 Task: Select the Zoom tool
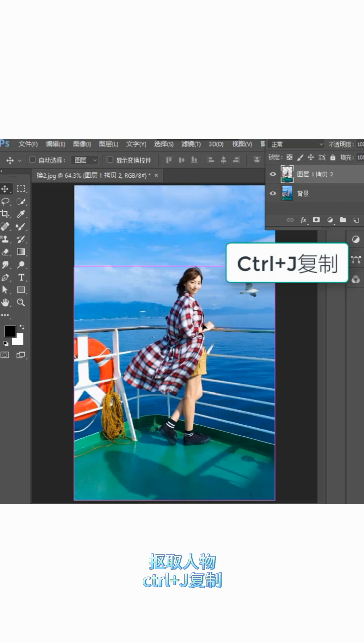point(21,303)
